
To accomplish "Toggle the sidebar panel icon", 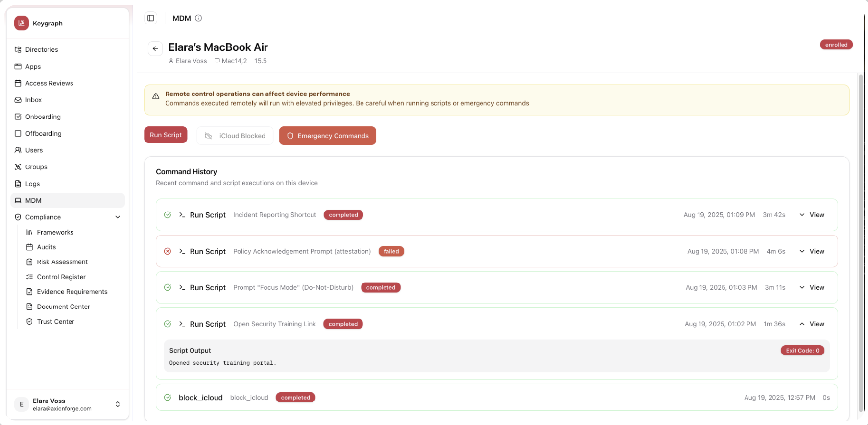I will click(151, 18).
